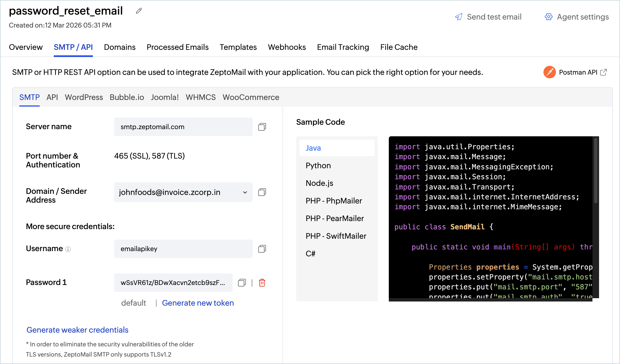The image size is (620, 364).
Task: Open the Overview tab
Action: point(26,47)
